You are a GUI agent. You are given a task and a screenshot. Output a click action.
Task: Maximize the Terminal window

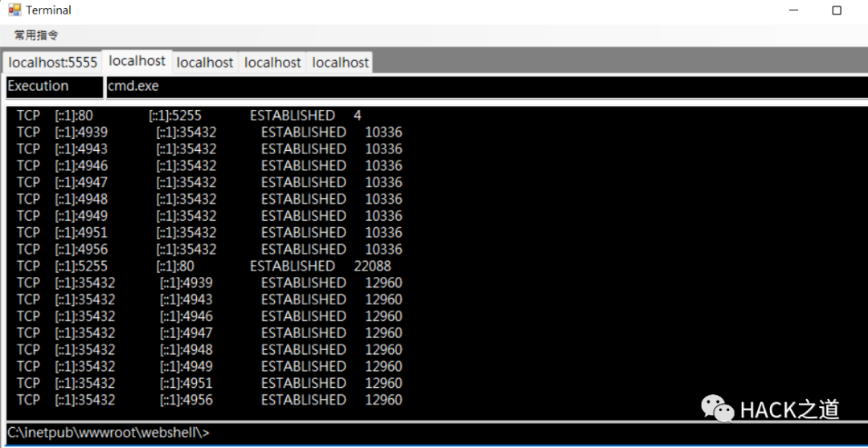click(837, 10)
